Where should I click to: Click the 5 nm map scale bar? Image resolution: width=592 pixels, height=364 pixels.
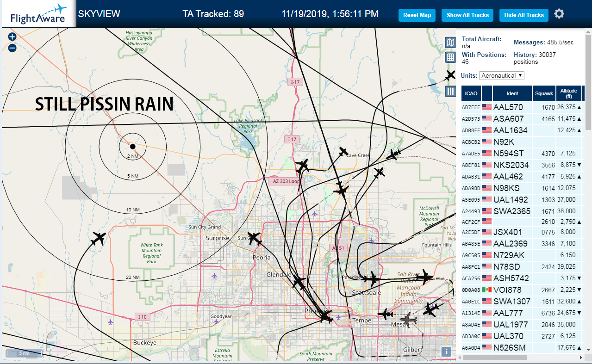point(24,353)
